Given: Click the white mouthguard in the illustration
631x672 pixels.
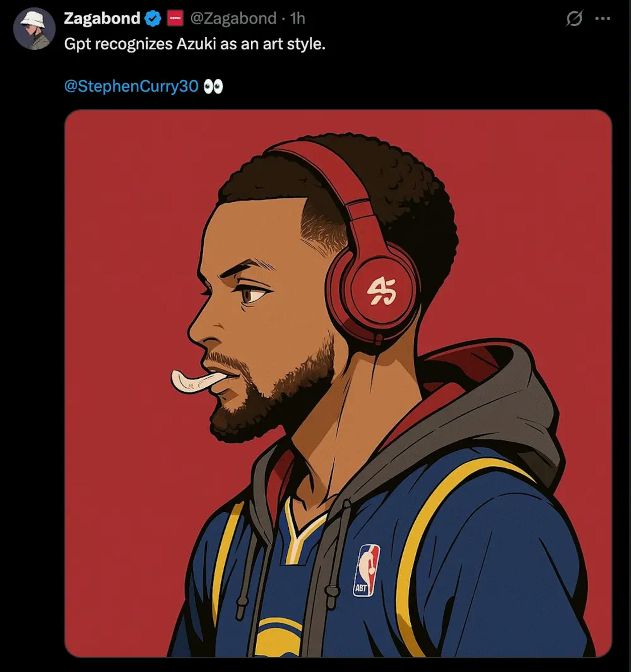Looking at the screenshot, I should point(196,381).
